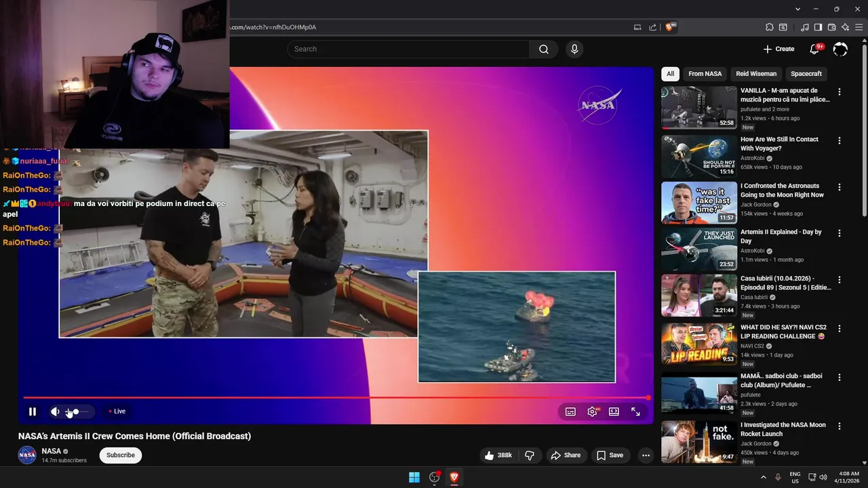Click Brave Shields lion icon

670,27
